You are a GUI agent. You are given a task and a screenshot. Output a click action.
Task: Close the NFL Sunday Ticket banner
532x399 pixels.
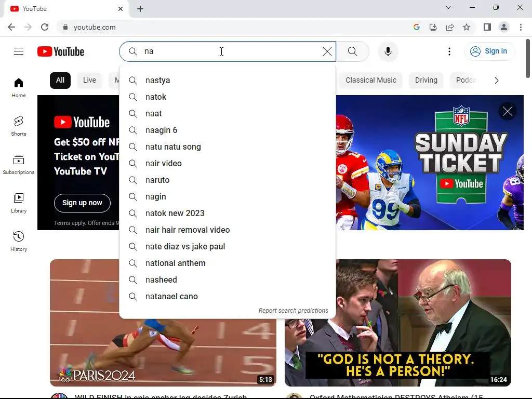click(x=508, y=111)
